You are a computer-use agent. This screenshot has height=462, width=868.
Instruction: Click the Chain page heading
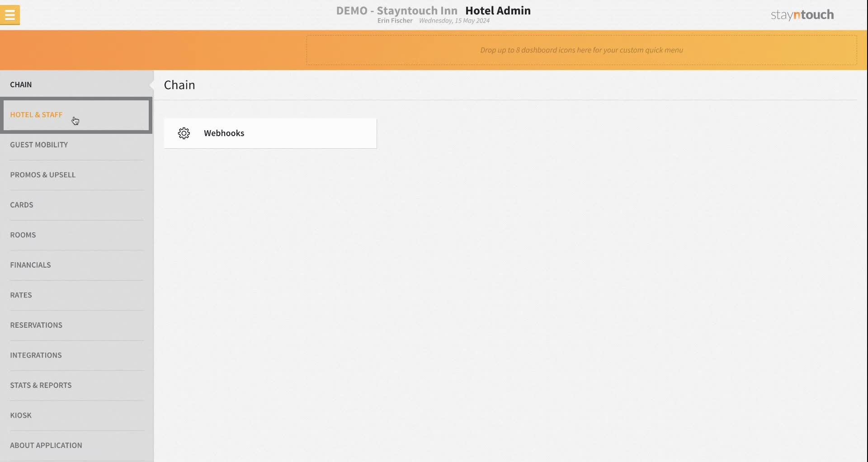pos(179,85)
